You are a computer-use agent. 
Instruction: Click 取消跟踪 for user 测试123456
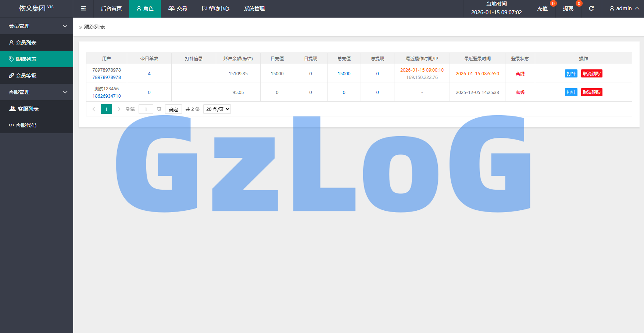point(591,92)
